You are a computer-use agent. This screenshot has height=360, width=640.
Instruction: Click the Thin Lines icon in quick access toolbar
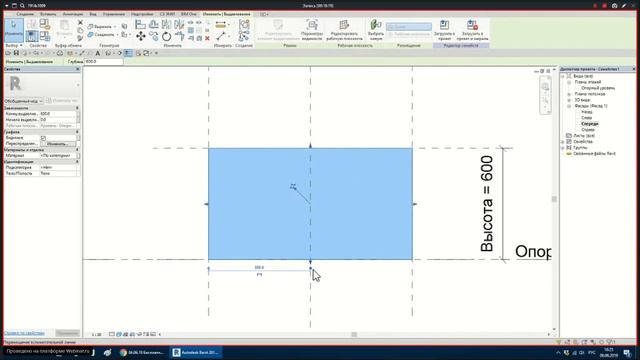(128, 53)
